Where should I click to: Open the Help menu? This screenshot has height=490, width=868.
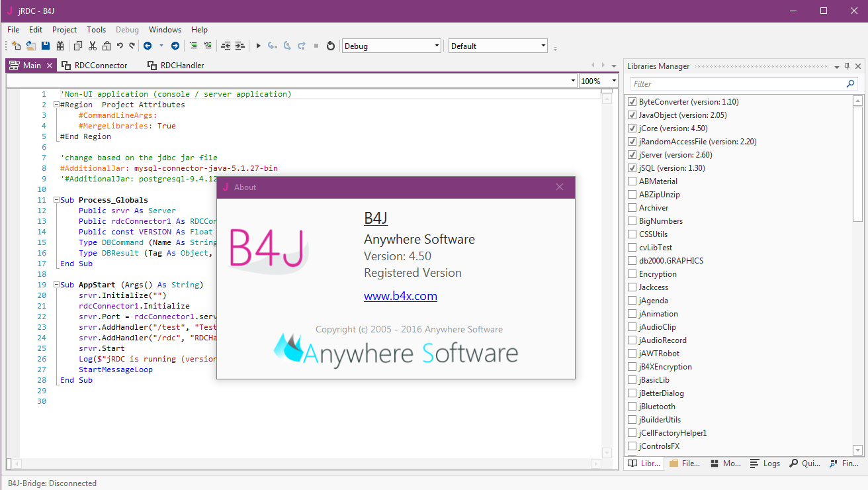199,30
